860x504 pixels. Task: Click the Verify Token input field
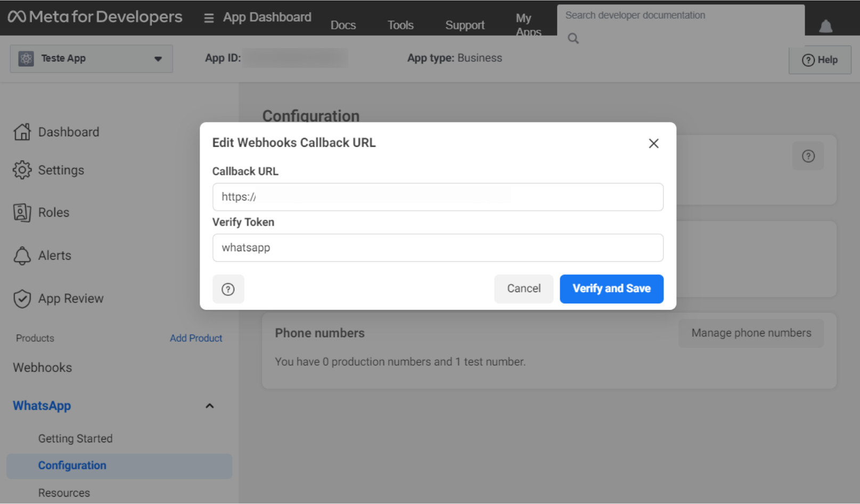(x=438, y=247)
